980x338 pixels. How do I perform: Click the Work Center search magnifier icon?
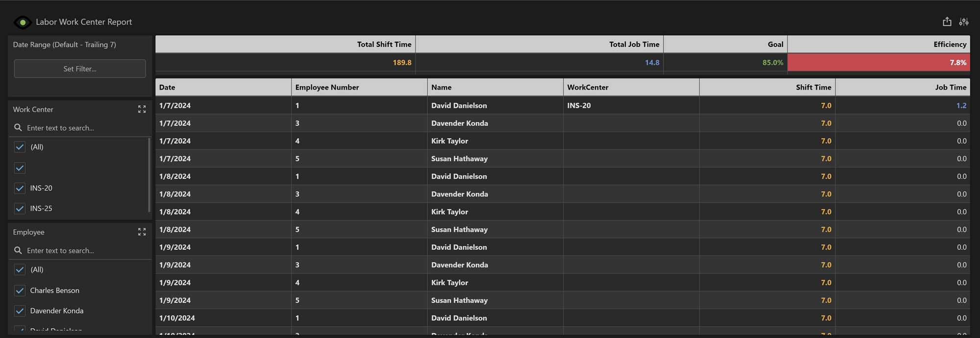point(18,128)
